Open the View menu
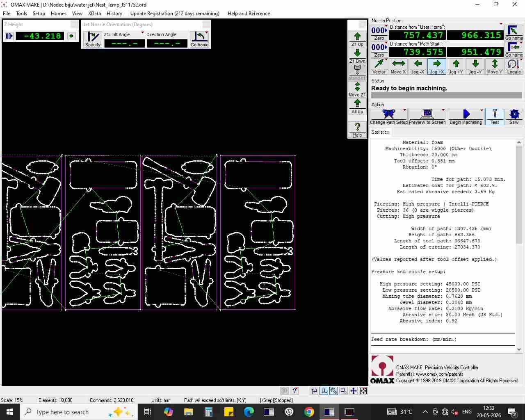The height and width of the screenshot is (420, 525). [77, 14]
